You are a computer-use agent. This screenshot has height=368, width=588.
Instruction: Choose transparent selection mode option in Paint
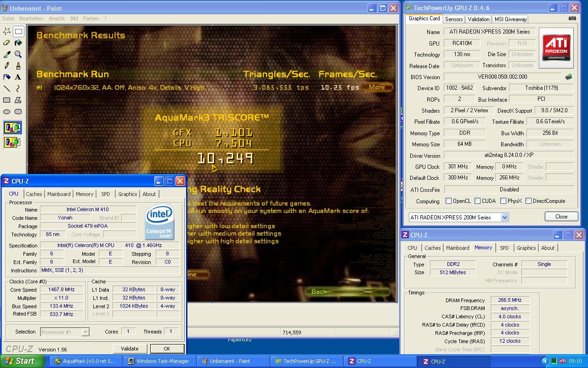pyautogui.click(x=13, y=142)
